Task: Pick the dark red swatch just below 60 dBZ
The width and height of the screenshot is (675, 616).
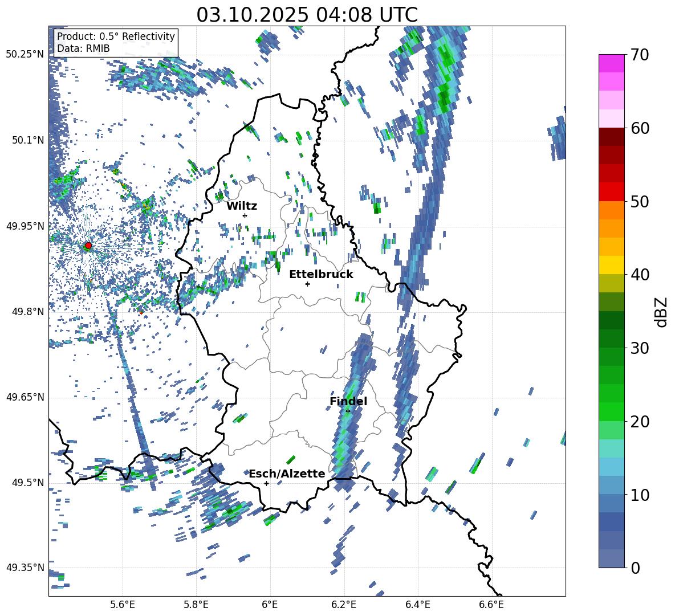Action: click(611, 137)
